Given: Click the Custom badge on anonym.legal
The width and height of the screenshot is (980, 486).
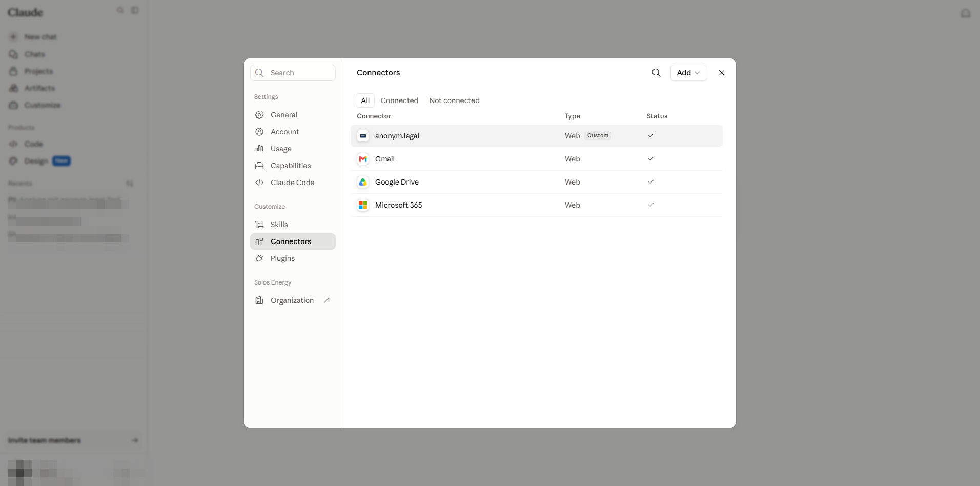Looking at the screenshot, I should pyautogui.click(x=598, y=136).
